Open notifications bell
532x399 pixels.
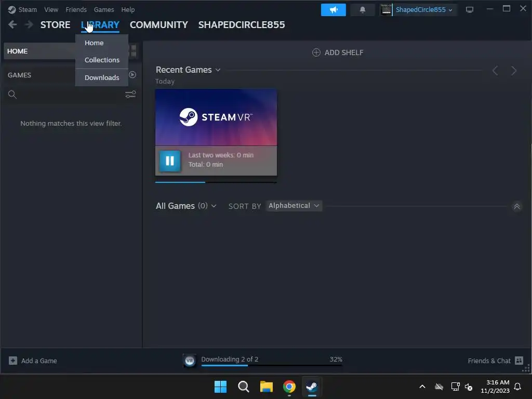click(362, 10)
